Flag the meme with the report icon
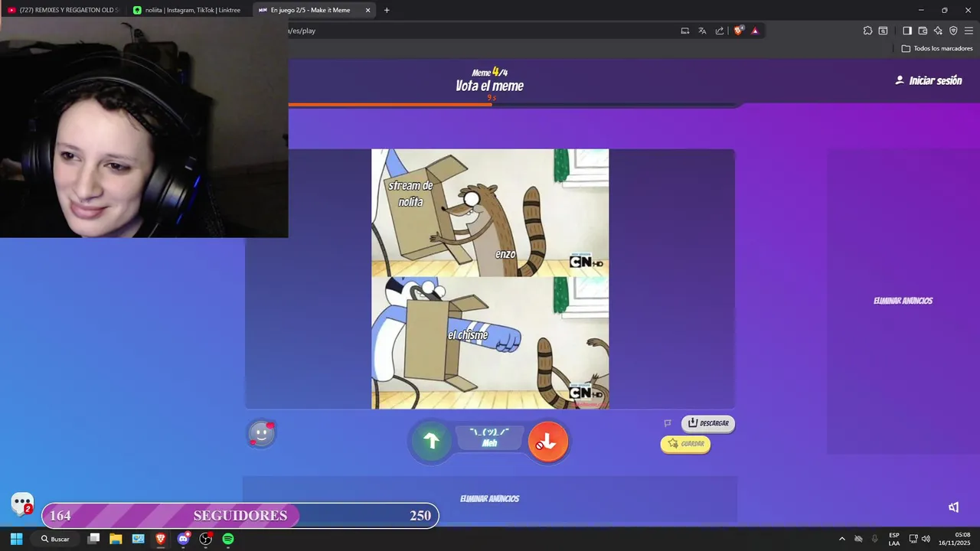Viewport: 980px width, 551px height. click(668, 423)
